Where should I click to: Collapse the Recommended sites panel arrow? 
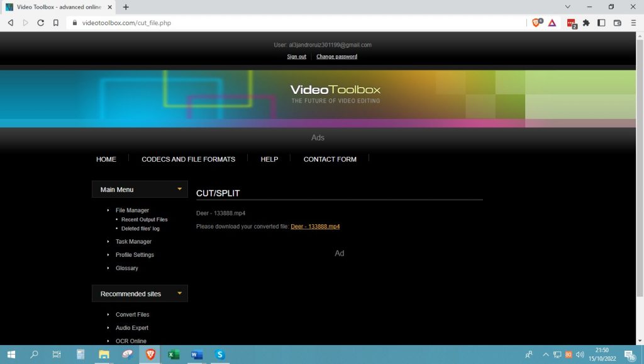[179, 293]
